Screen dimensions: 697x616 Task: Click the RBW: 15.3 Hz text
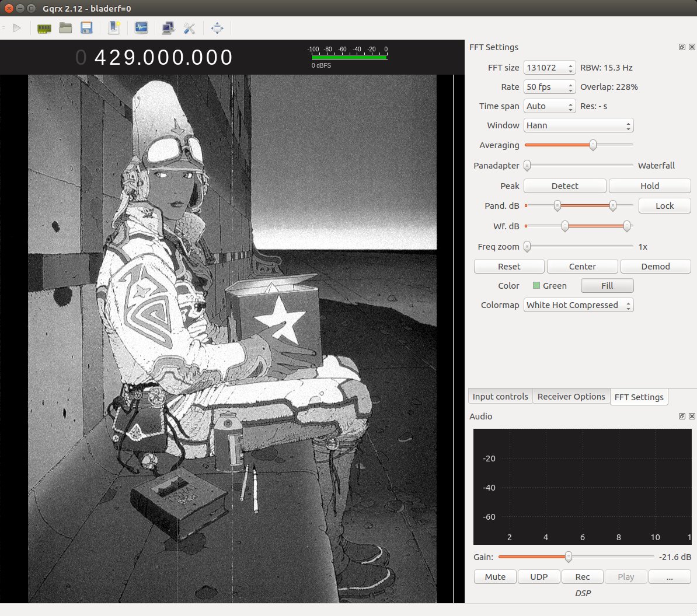tap(607, 68)
